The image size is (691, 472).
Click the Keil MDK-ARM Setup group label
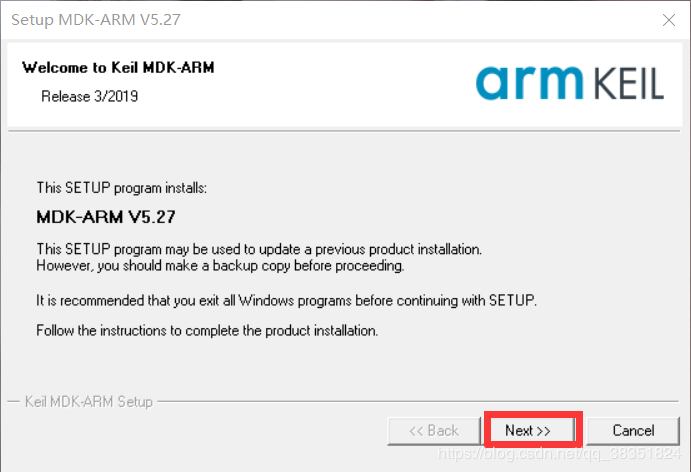pyautogui.click(x=89, y=402)
